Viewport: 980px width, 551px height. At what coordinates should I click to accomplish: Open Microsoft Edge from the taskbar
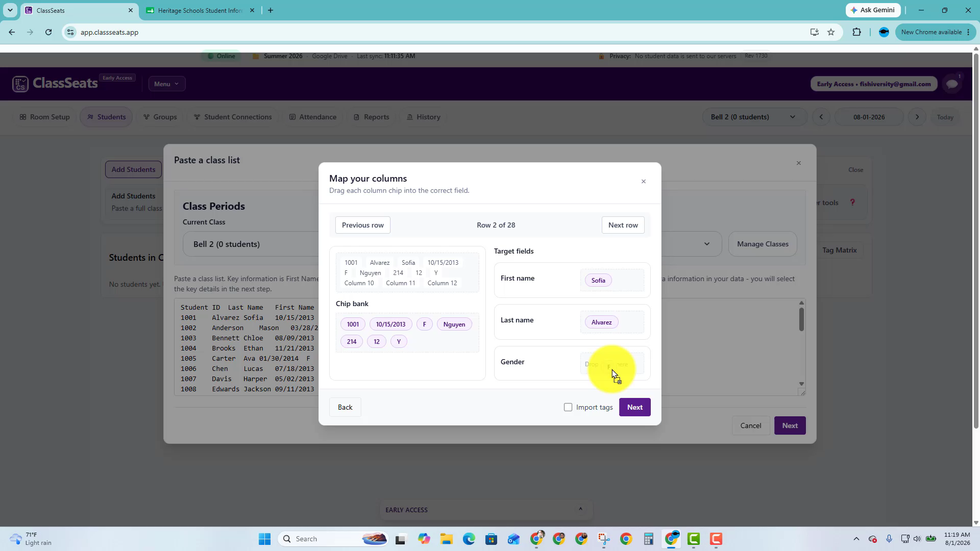tap(469, 539)
